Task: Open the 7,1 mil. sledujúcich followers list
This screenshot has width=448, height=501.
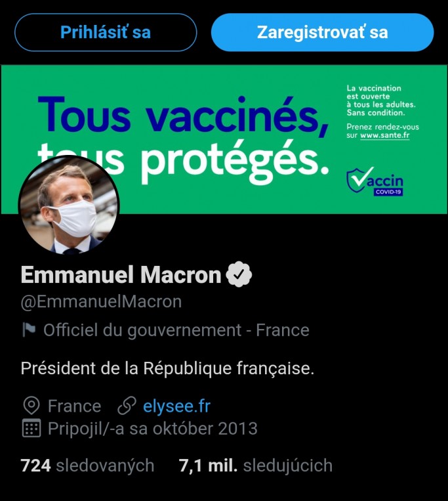Action: 255,466
